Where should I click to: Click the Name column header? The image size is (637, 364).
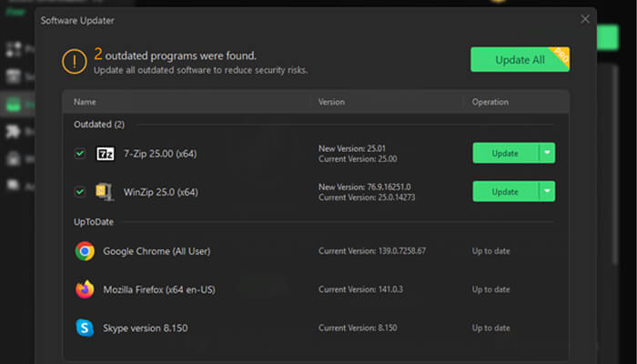coord(85,102)
